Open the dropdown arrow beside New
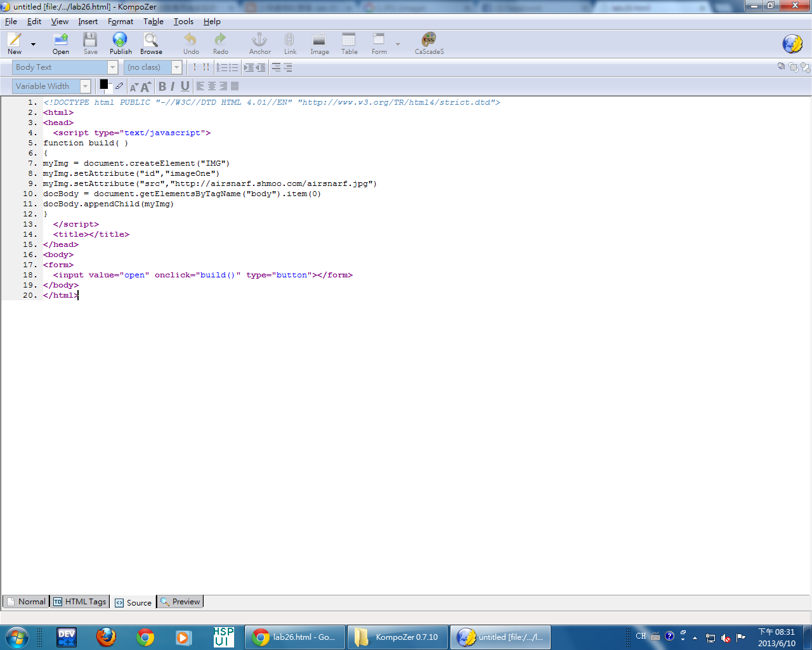 [33, 44]
